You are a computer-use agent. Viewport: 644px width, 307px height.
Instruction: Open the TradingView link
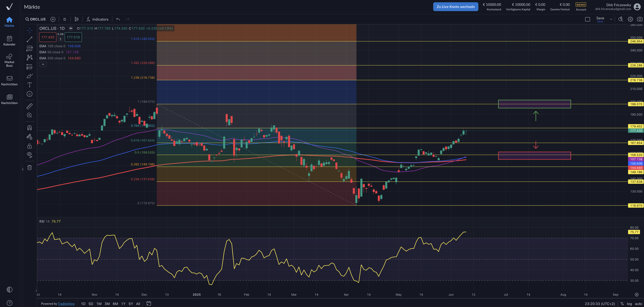(66, 303)
